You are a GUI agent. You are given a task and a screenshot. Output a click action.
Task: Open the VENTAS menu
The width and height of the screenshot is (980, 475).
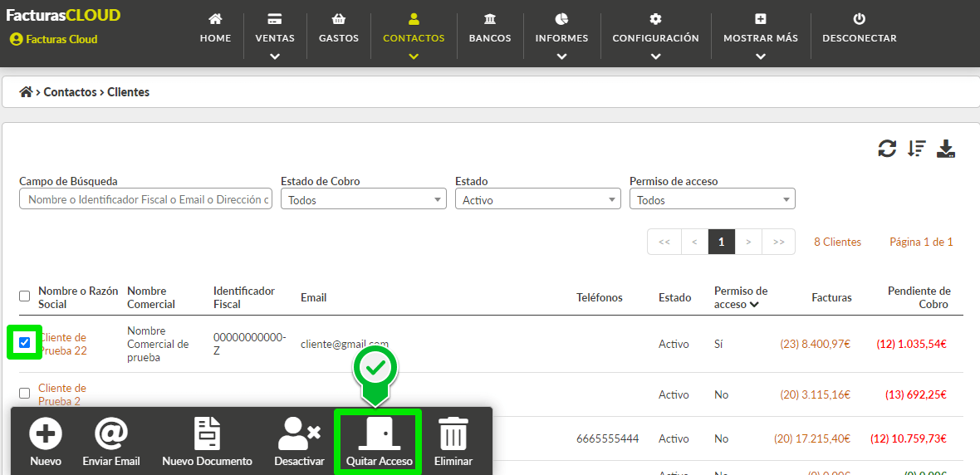click(275, 37)
